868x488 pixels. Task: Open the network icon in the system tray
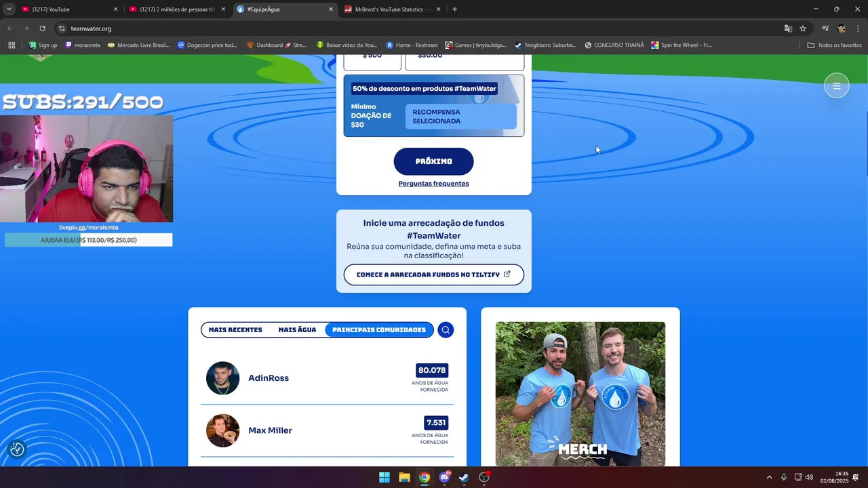798,477
